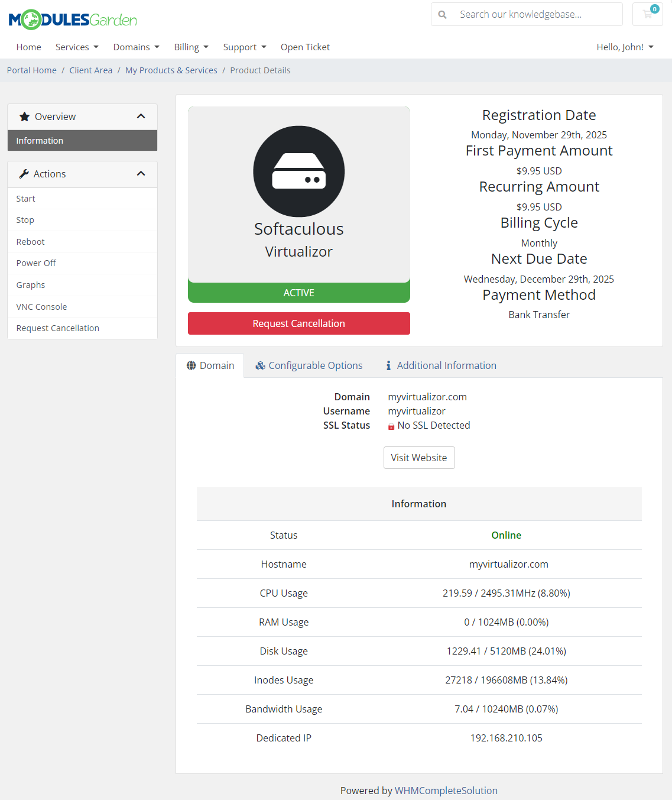Screen dimensions: 672x800
Task: Open the Hello, John! account dropdown
Action: click(625, 47)
